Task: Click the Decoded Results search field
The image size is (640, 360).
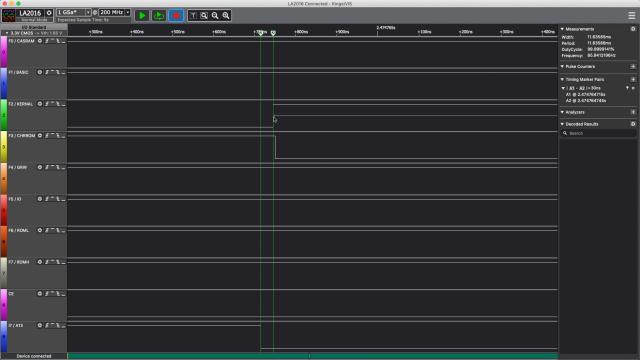Action: click(598, 133)
